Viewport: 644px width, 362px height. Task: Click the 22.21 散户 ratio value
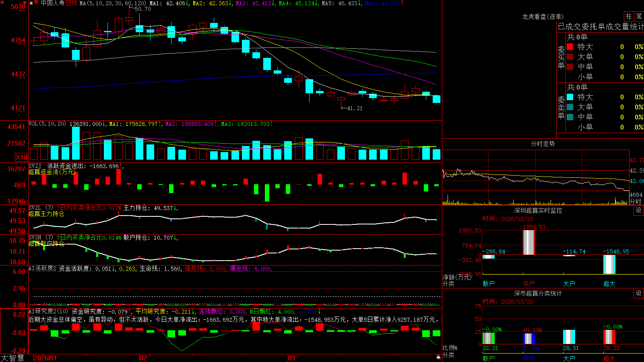[490, 348]
